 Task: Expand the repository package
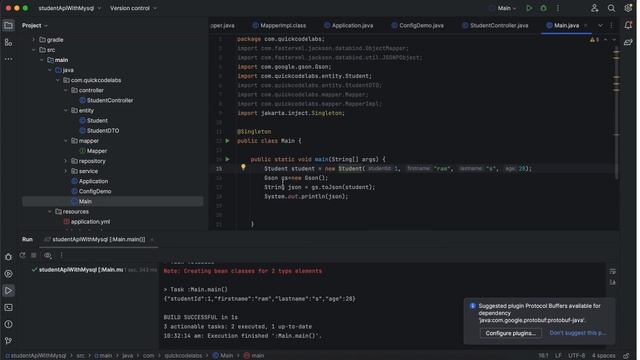tap(66, 161)
